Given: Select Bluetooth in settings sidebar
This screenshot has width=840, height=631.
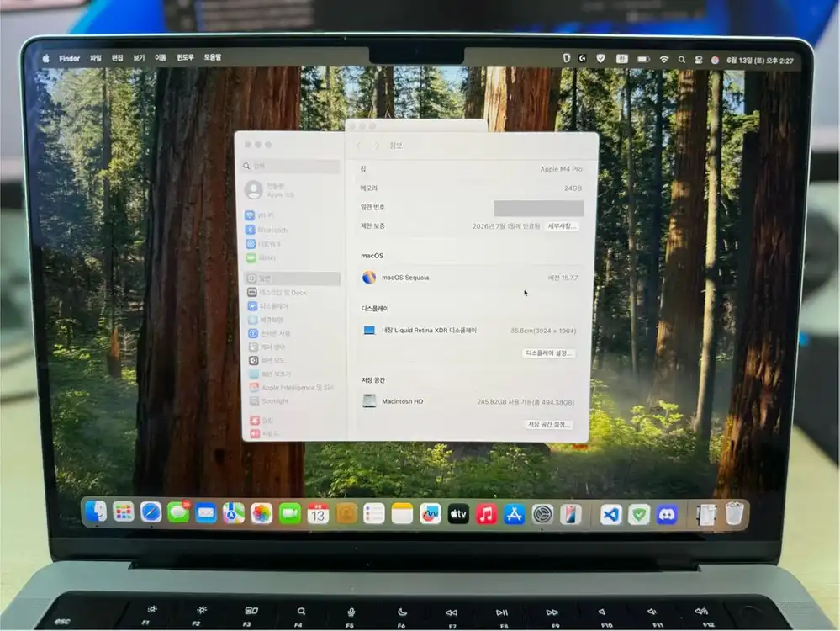Looking at the screenshot, I should pyautogui.click(x=267, y=230).
